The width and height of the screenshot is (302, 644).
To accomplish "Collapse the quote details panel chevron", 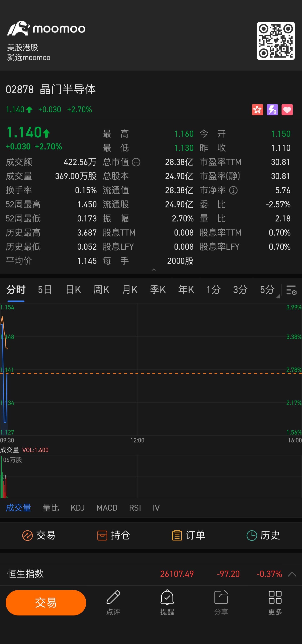I will point(154,269).
